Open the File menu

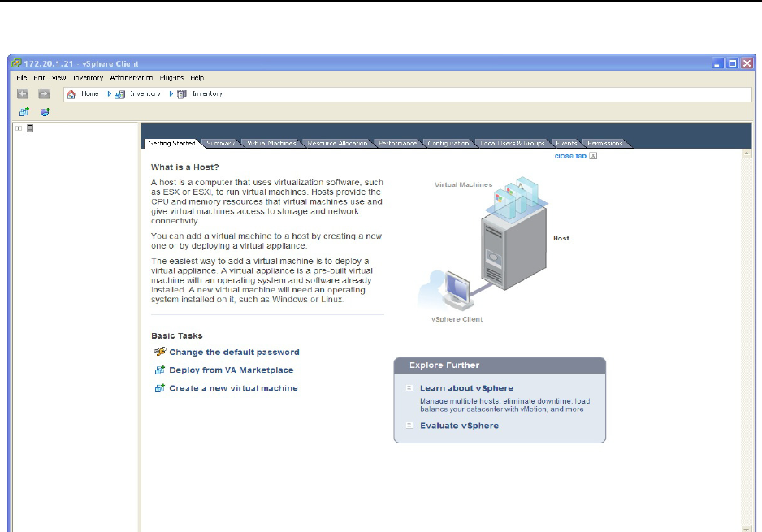(22, 78)
